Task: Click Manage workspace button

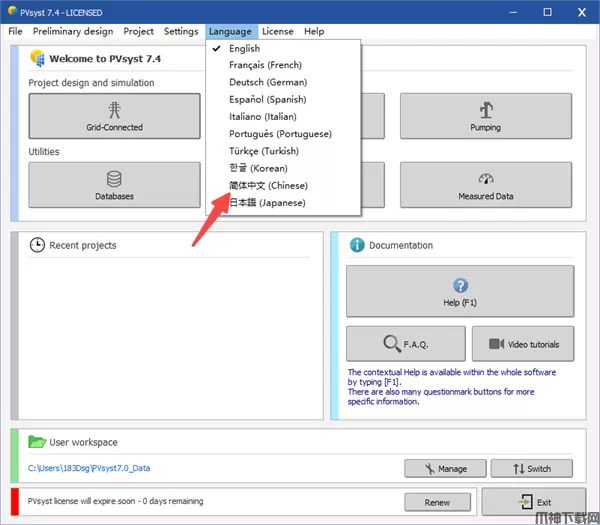Action: pos(444,468)
